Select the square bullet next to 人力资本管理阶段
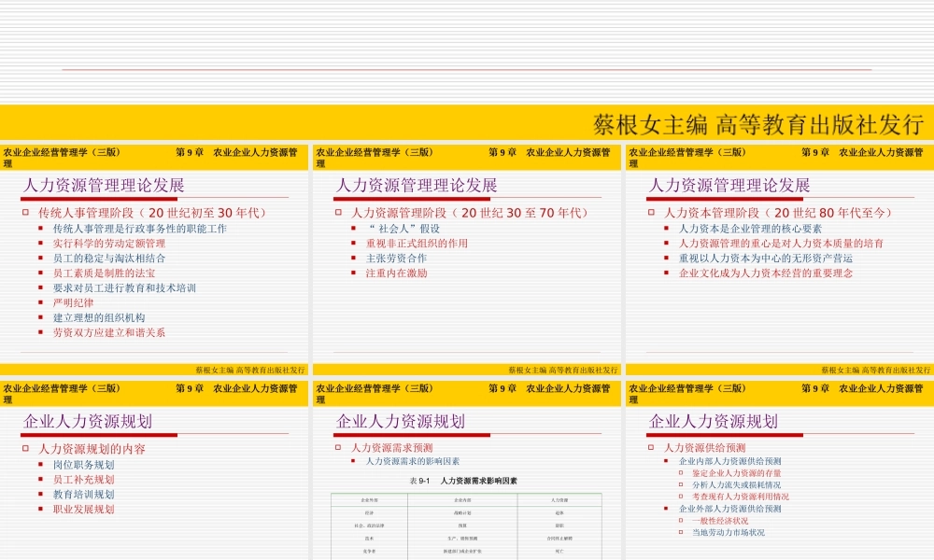The height and width of the screenshot is (560, 934). pyautogui.click(x=651, y=213)
